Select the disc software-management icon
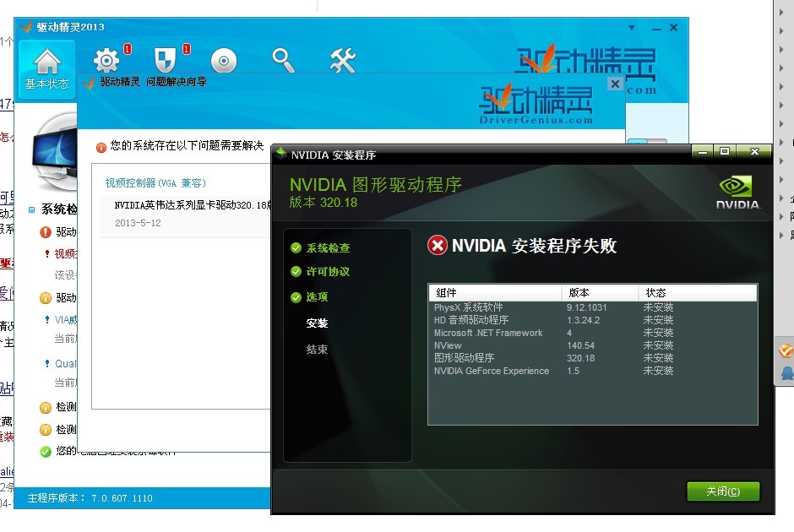 tap(223, 61)
